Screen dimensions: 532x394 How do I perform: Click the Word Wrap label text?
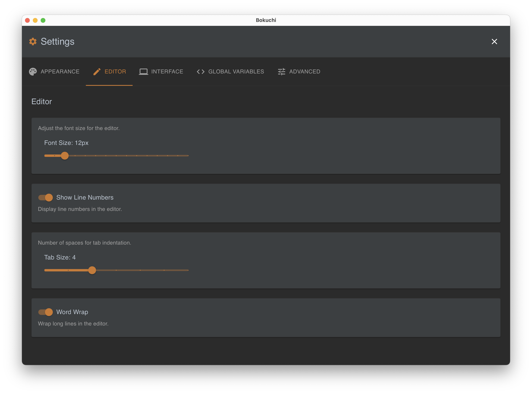[72, 312]
